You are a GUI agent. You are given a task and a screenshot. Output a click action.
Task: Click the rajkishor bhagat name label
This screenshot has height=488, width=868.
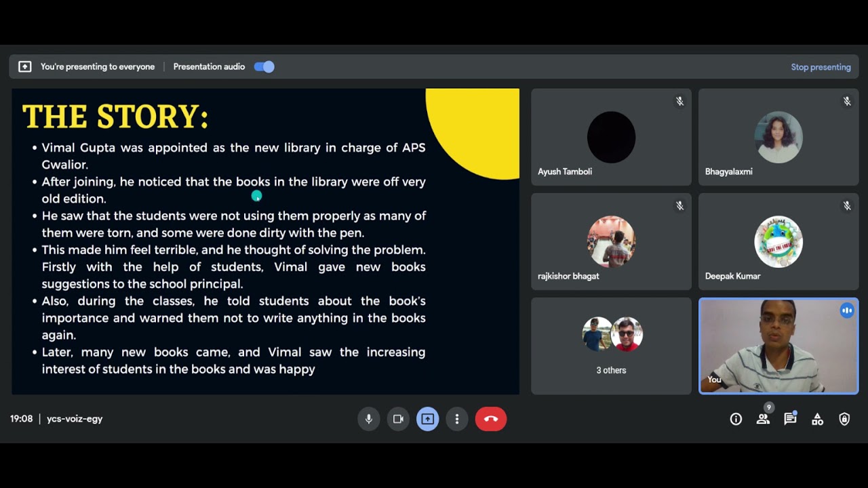(568, 276)
